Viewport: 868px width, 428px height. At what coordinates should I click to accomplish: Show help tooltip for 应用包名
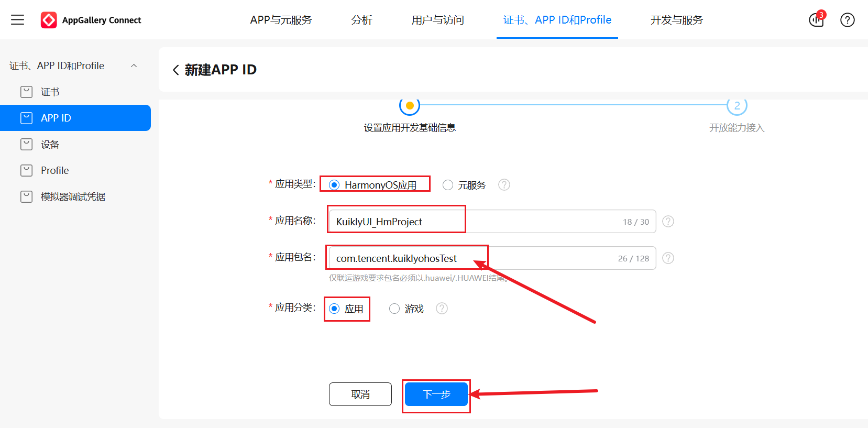(668, 258)
